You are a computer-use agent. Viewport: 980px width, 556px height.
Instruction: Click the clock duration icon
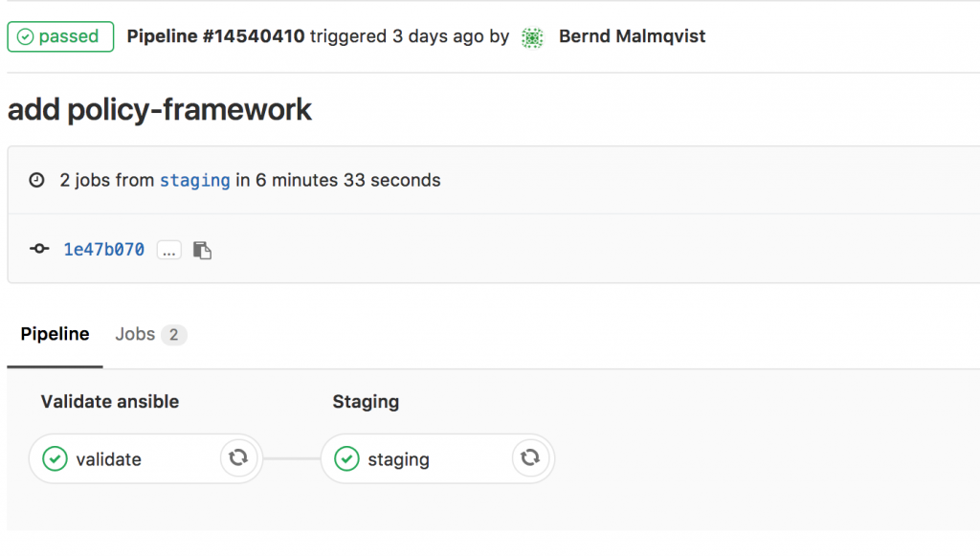click(37, 180)
